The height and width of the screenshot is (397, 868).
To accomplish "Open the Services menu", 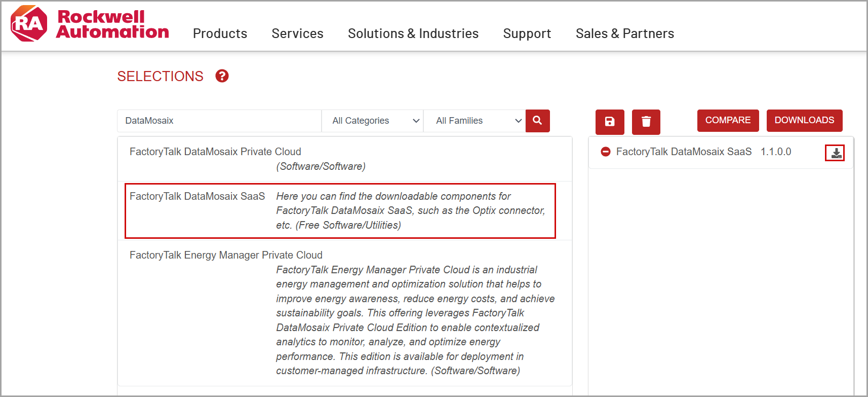I will click(297, 33).
